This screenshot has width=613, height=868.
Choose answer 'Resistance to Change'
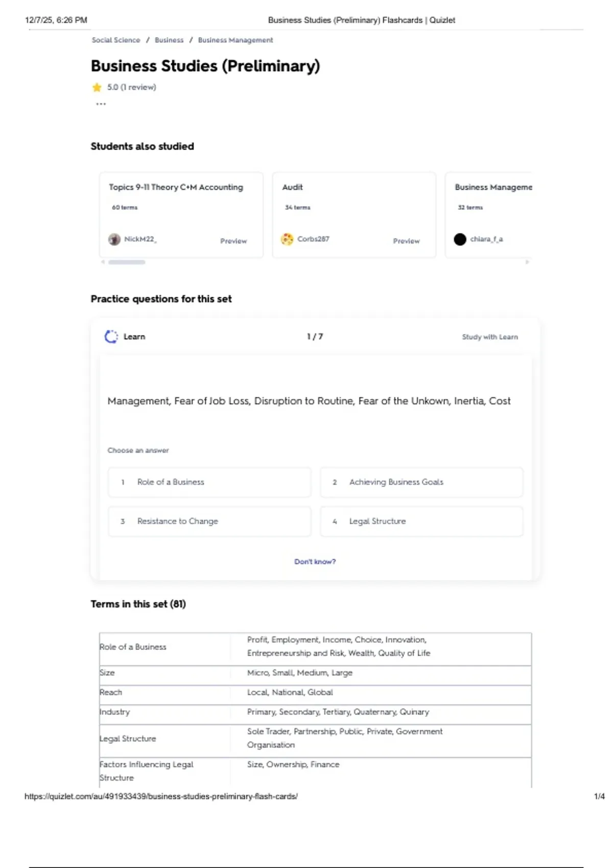(209, 521)
